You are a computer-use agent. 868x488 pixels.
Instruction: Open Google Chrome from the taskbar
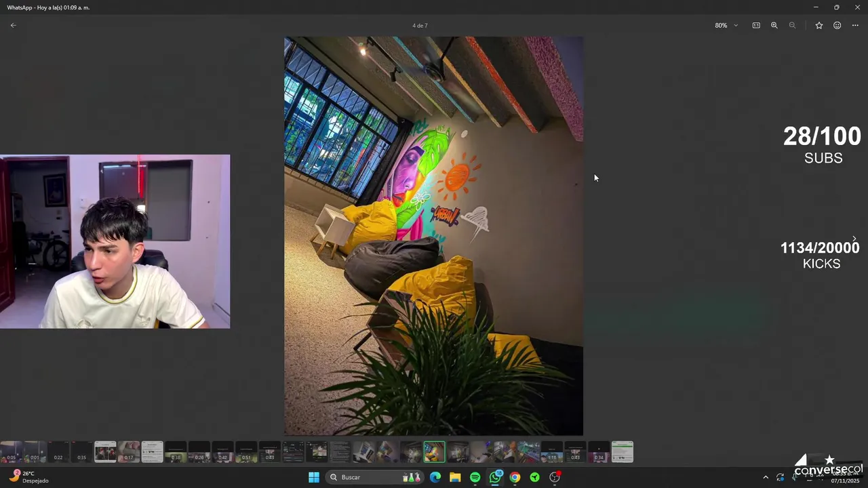click(x=515, y=477)
